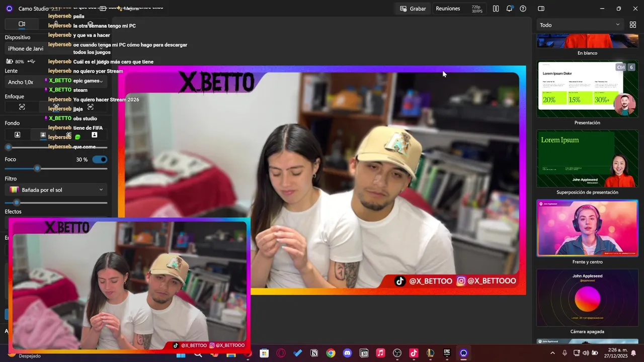Open Apple Music from the taskbar
Screen dimensions: 644x362
[x=380, y=353]
